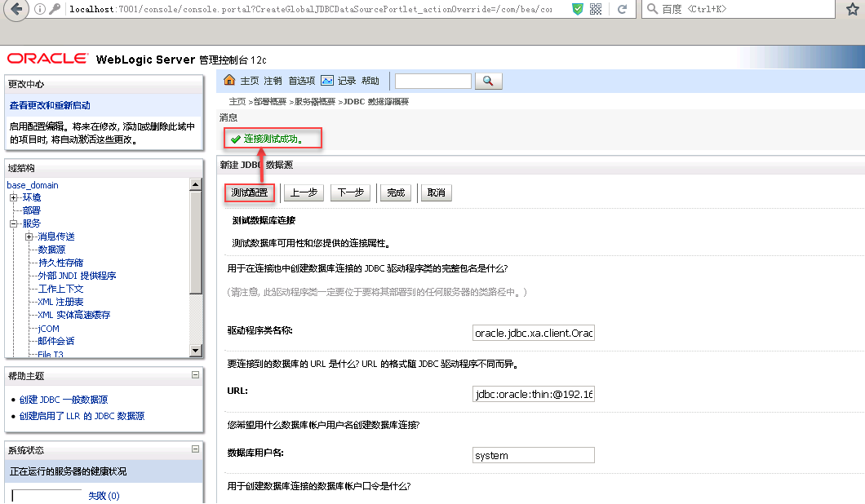
Task: Open 部署 in domain tree
Action: (x=32, y=210)
